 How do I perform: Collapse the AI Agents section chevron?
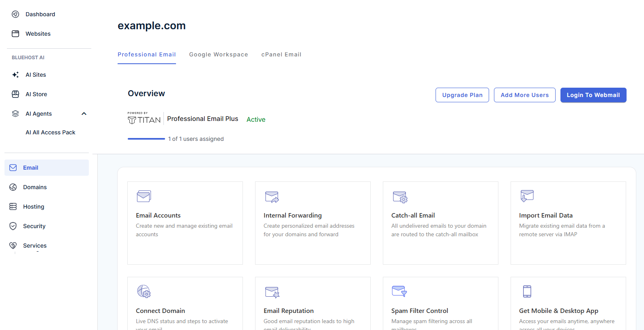pos(84,114)
